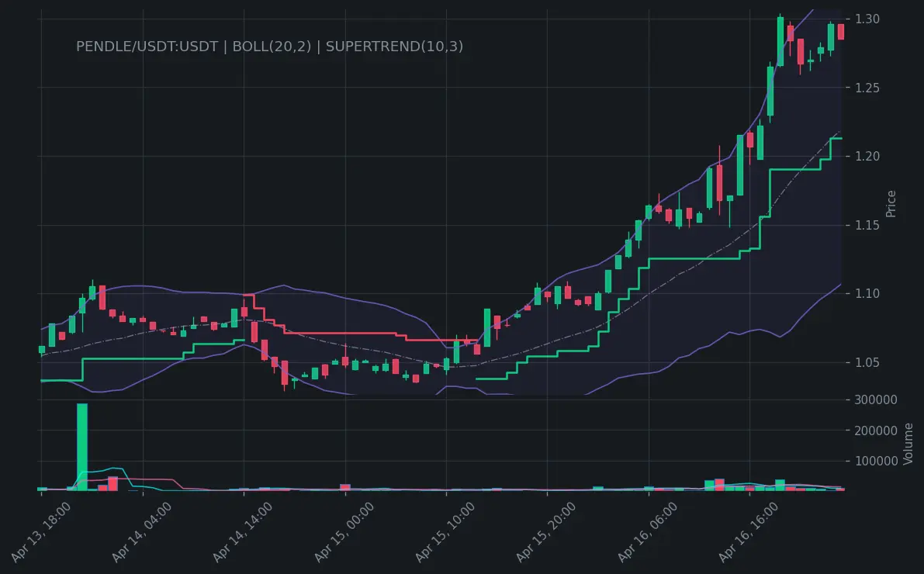Click the Apr 15, 10:00 time label

(445, 532)
